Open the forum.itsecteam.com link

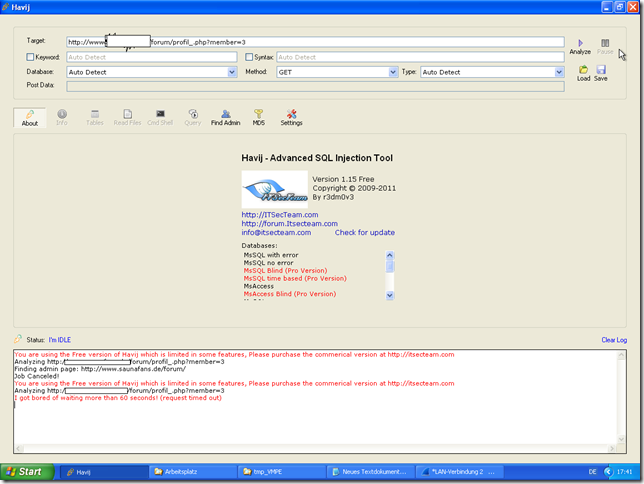[290, 224]
